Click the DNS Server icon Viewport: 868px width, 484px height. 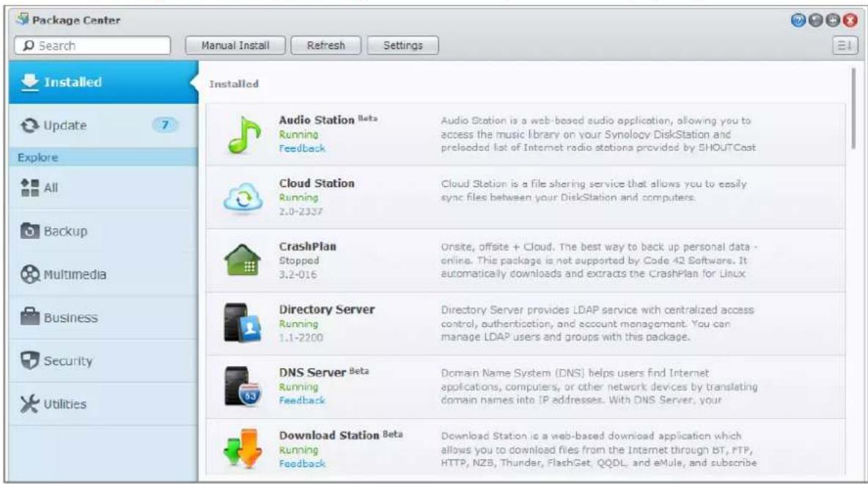pyautogui.click(x=242, y=386)
